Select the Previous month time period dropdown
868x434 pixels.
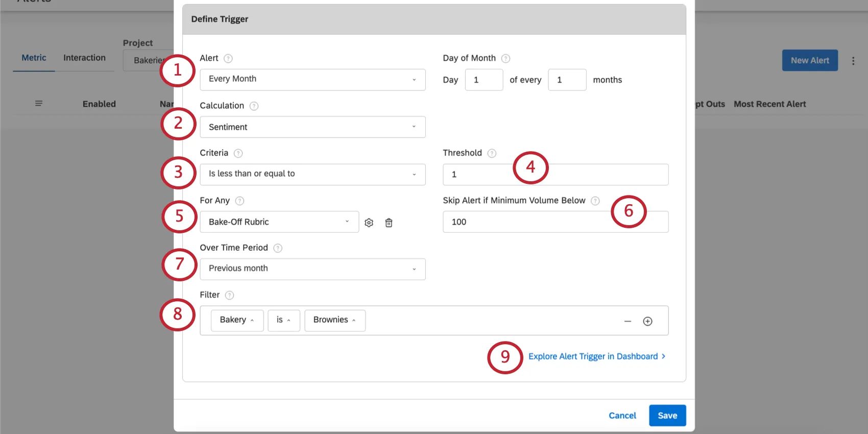pyautogui.click(x=312, y=269)
